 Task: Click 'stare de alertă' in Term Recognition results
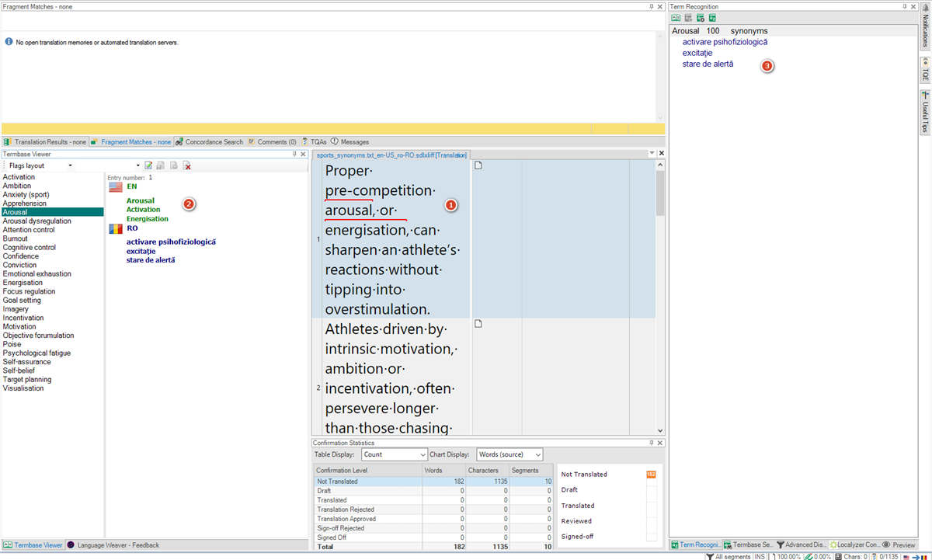click(708, 64)
